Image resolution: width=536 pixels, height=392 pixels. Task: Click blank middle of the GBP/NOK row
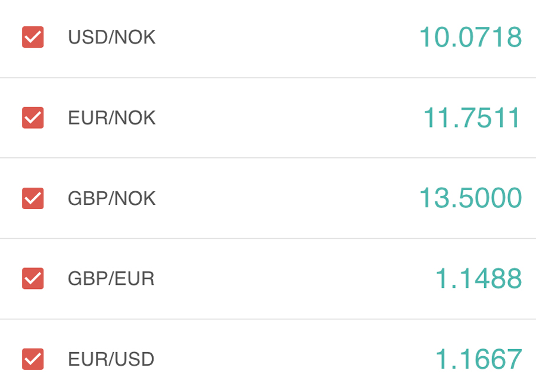pos(286,198)
